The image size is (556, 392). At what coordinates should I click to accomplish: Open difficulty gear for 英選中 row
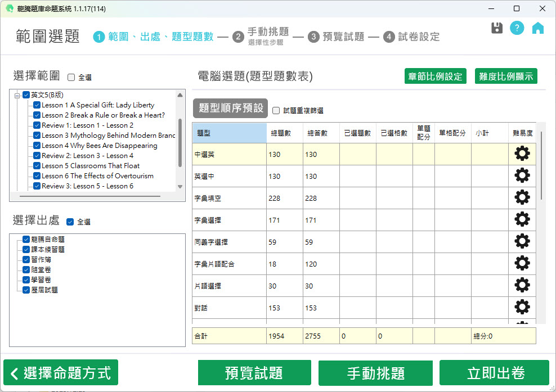[x=522, y=176]
